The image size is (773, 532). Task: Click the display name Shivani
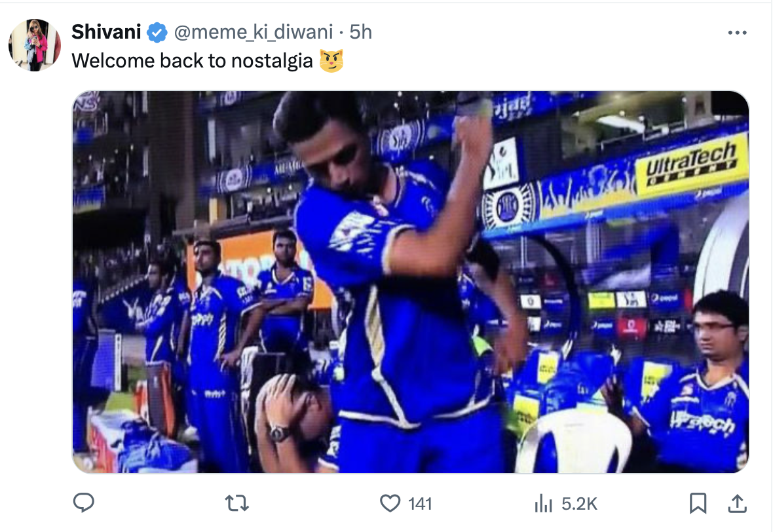pos(107,31)
